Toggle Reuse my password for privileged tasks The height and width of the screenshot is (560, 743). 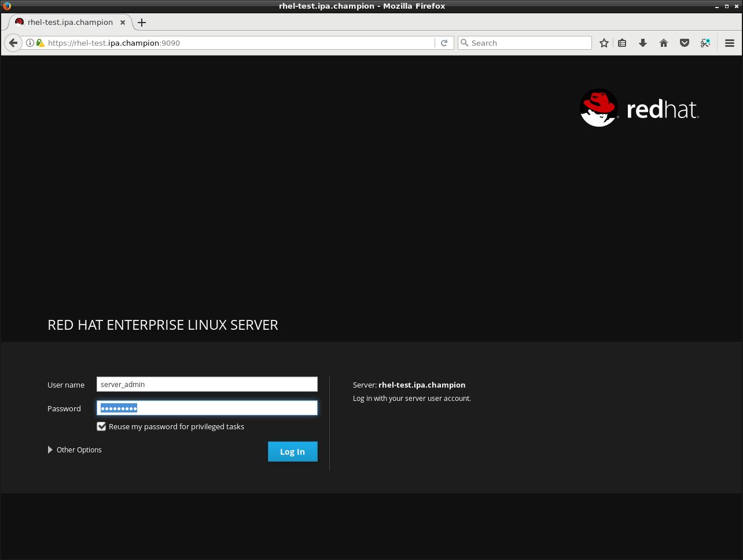tap(101, 426)
